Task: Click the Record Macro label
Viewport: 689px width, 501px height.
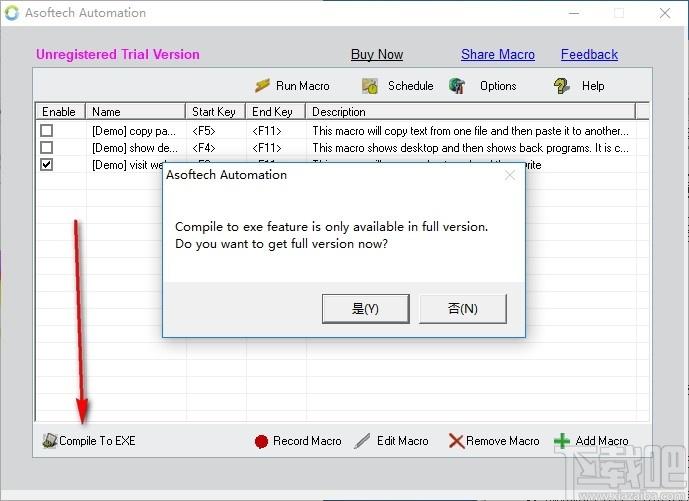Action: [x=307, y=441]
